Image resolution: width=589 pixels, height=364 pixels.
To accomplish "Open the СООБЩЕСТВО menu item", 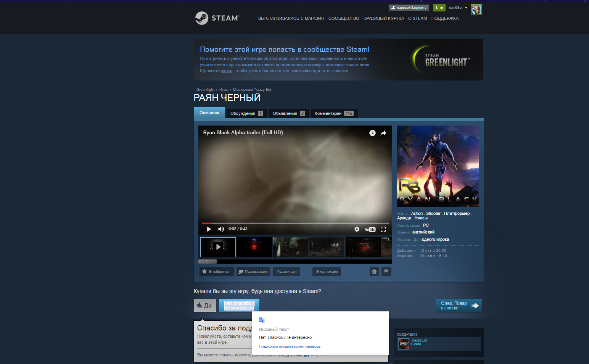I will (344, 18).
